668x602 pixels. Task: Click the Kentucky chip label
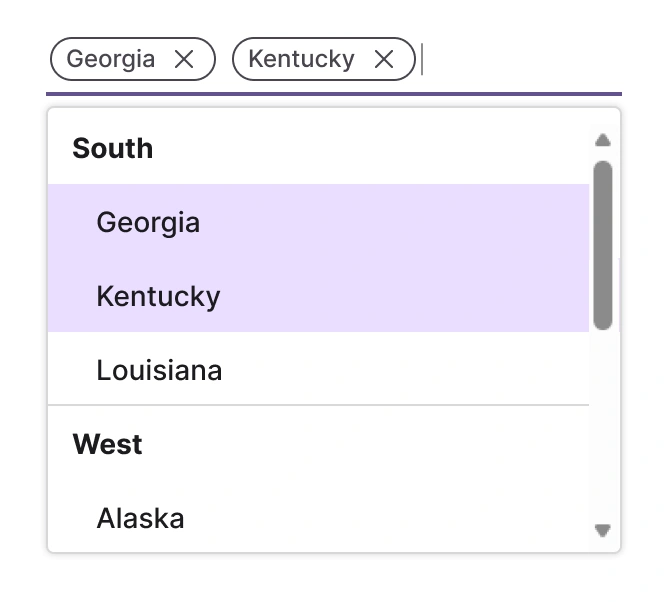click(301, 59)
